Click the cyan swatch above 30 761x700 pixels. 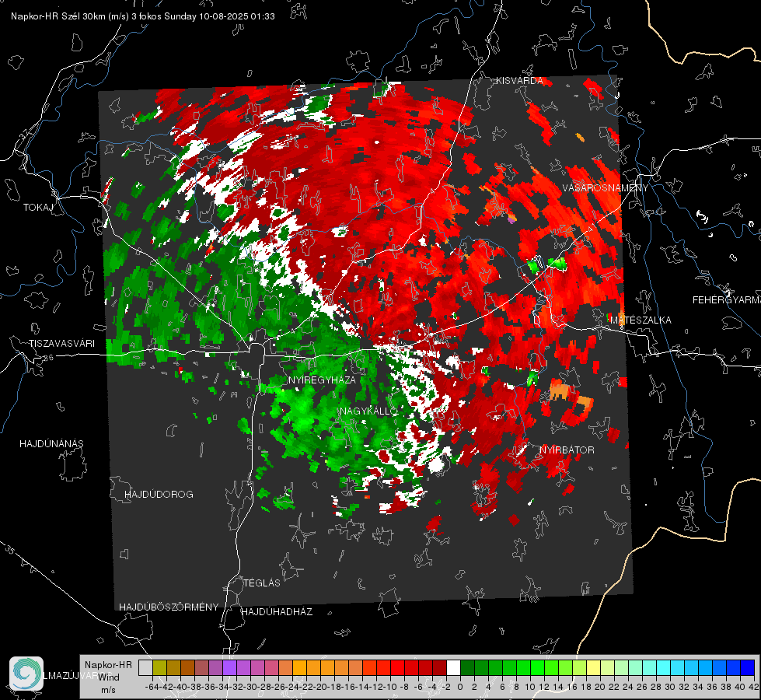click(664, 667)
